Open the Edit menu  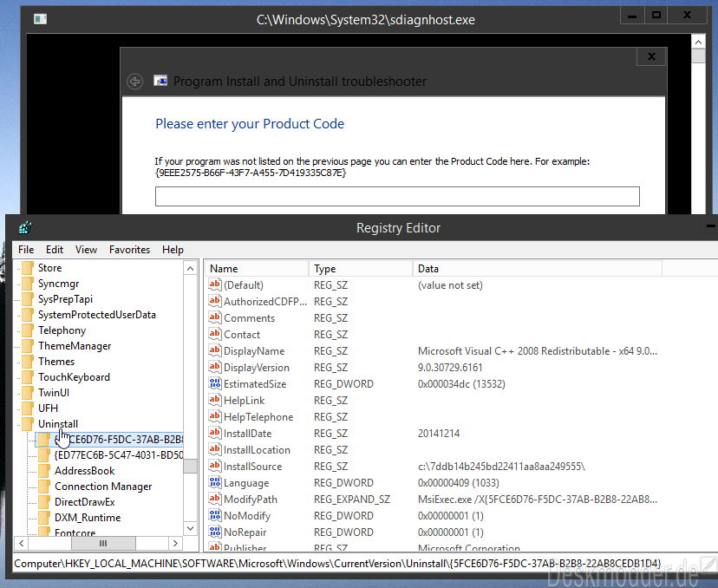coord(55,250)
